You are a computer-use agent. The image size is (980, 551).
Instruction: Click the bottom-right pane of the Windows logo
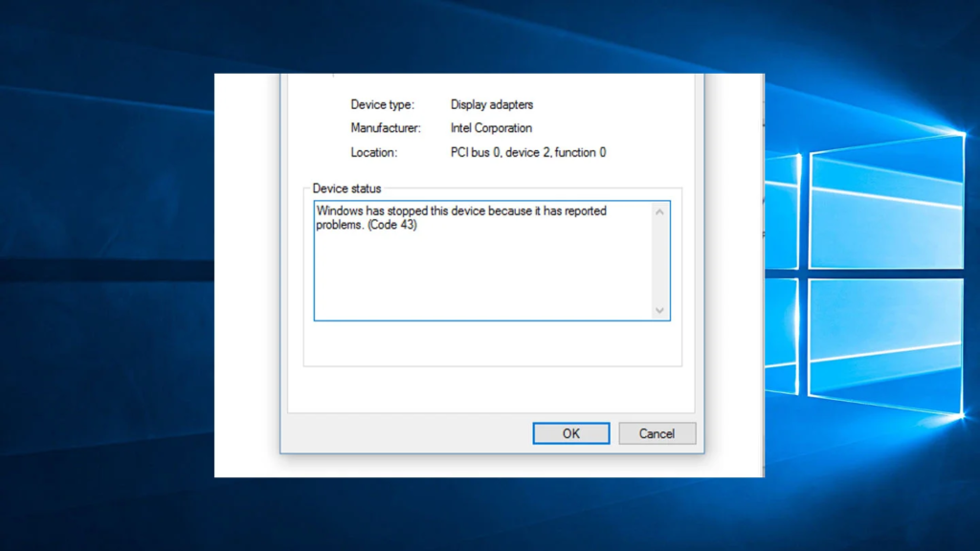(886, 346)
